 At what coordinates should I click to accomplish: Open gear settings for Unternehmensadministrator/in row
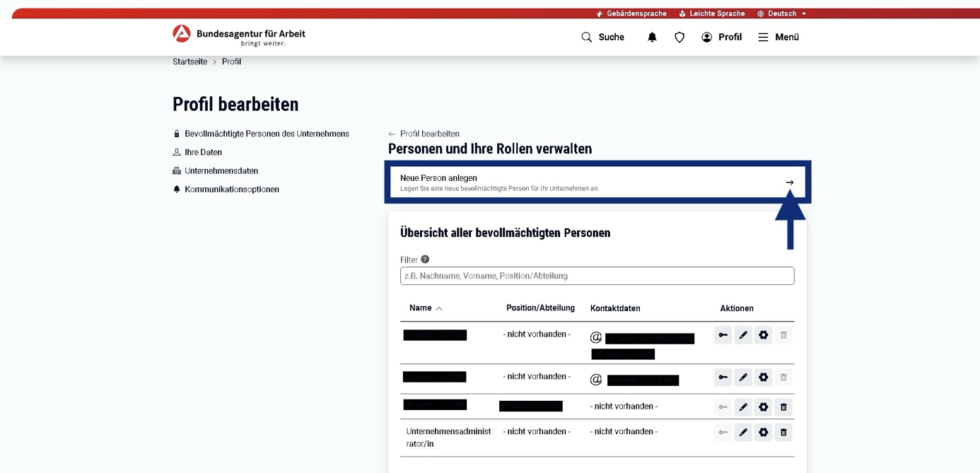click(764, 432)
